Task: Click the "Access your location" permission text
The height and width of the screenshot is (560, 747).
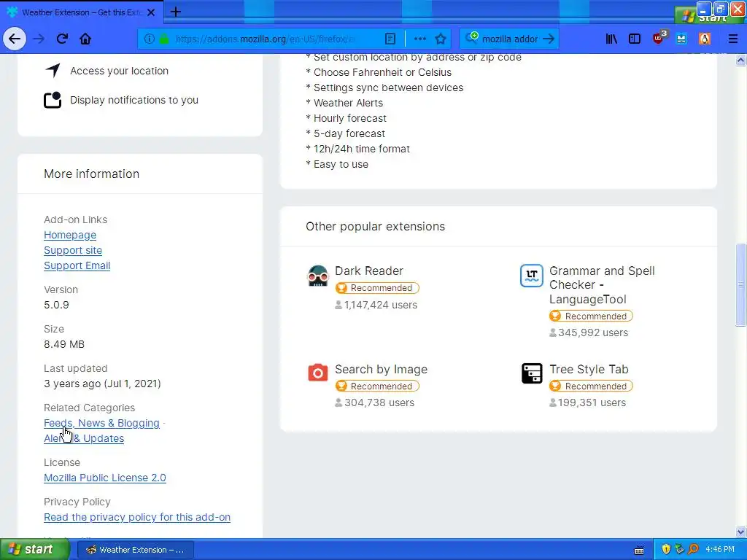Action: click(x=119, y=71)
